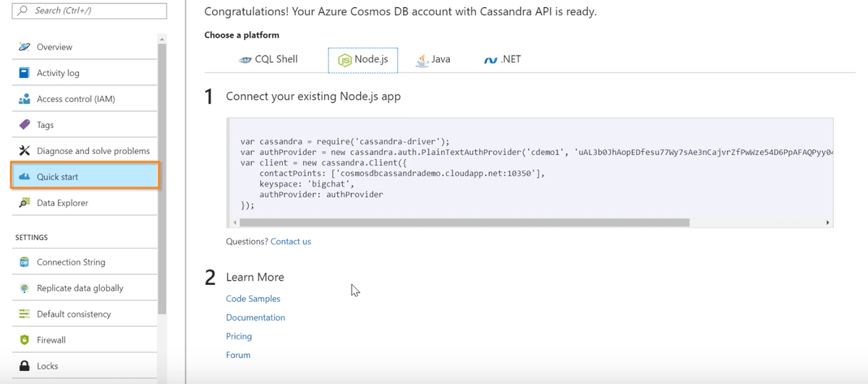Click the Connection String DB icon
Image resolution: width=868 pixels, height=384 pixels.
[25, 263]
